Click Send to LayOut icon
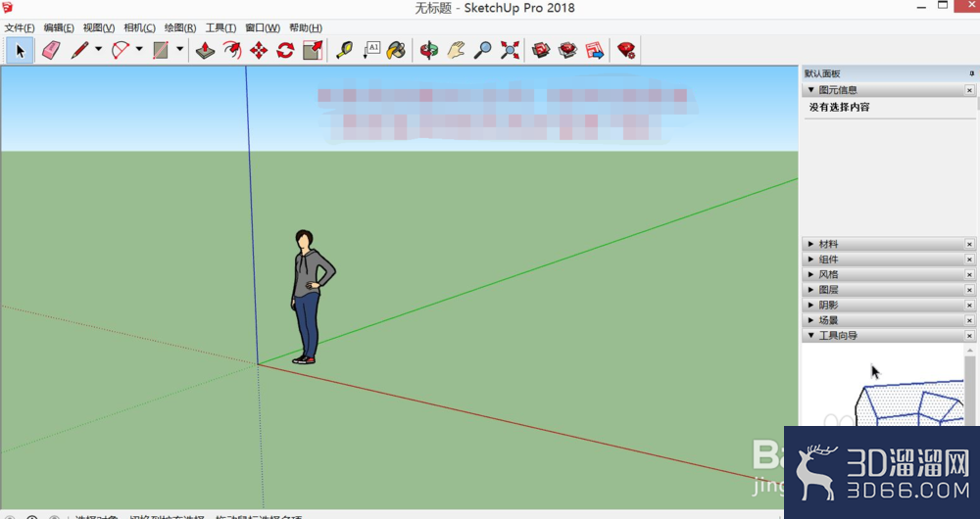Viewport: 980px width, 519px height. tap(595, 50)
